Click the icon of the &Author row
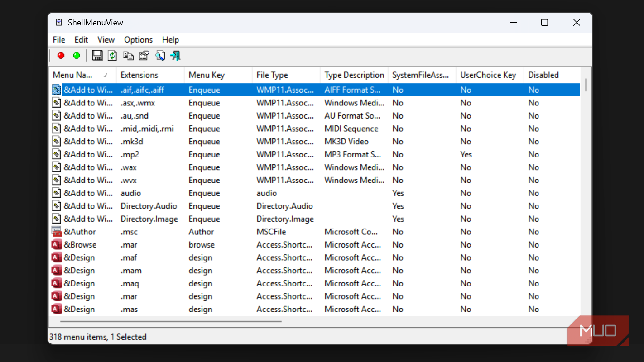644x362 pixels. click(x=57, y=232)
